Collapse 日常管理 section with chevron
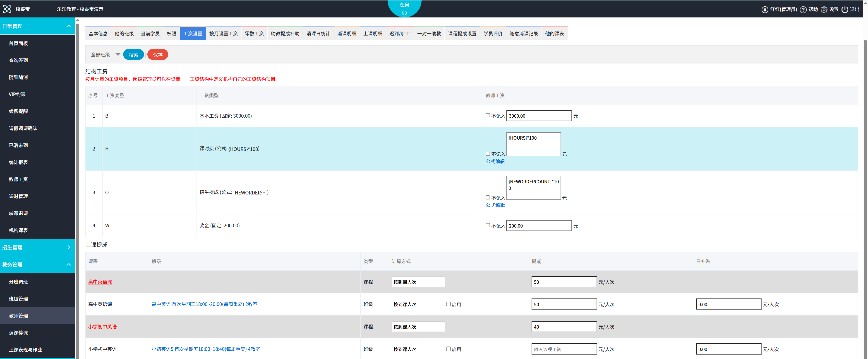Viewport: 868px width, 359px height. pyautogui.click(x=69, y=26)
